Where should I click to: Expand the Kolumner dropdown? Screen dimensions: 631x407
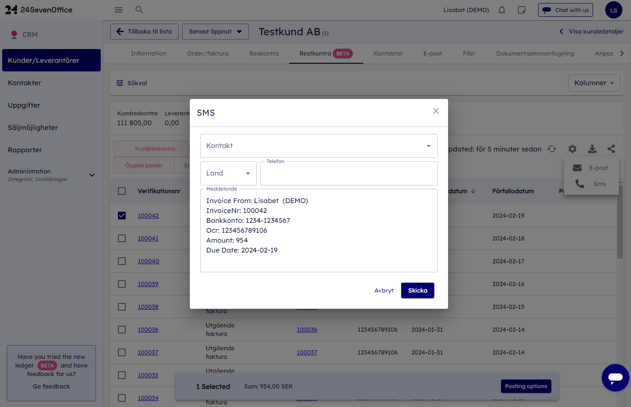click(593, 83)
